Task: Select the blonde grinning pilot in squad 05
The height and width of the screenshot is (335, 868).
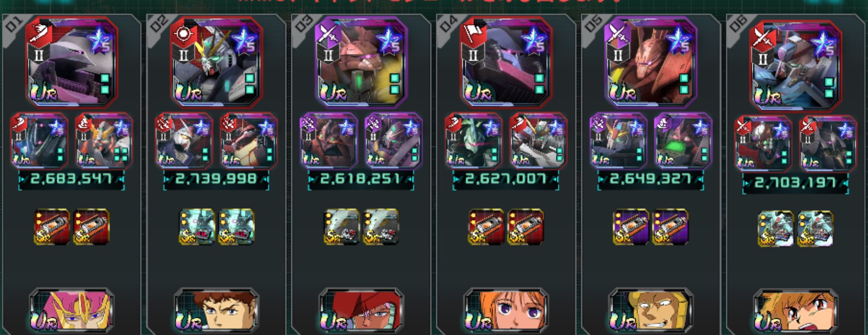Action: [650, 310]
